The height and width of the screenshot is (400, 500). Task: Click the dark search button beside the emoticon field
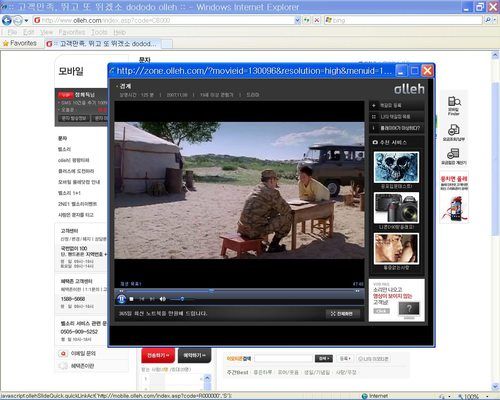tap(324, 359)
